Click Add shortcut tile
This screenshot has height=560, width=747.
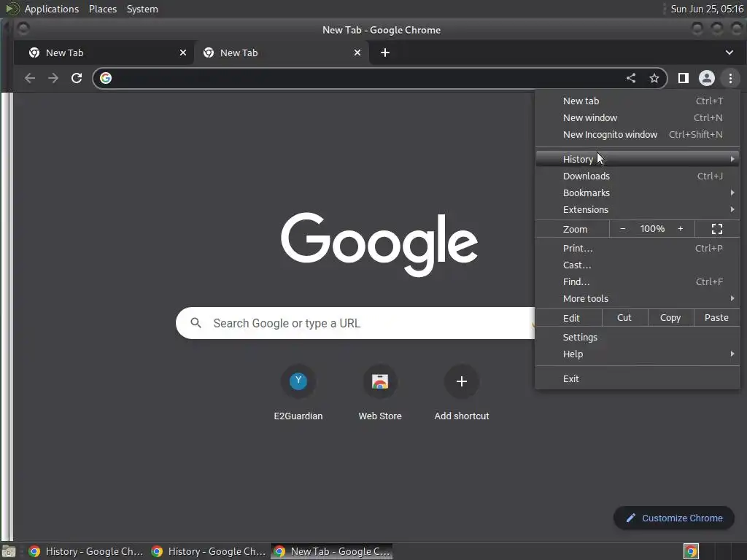(461, 393)
